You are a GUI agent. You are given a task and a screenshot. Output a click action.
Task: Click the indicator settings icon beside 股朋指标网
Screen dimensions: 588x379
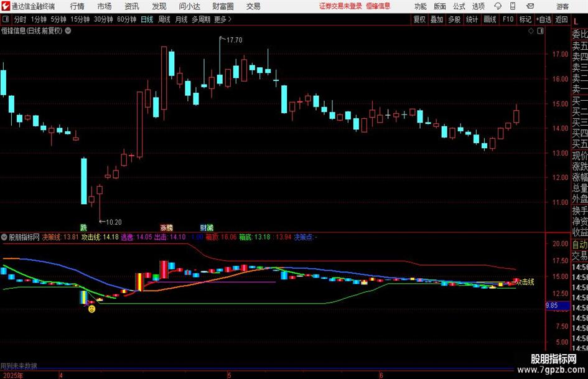point(4,237)
